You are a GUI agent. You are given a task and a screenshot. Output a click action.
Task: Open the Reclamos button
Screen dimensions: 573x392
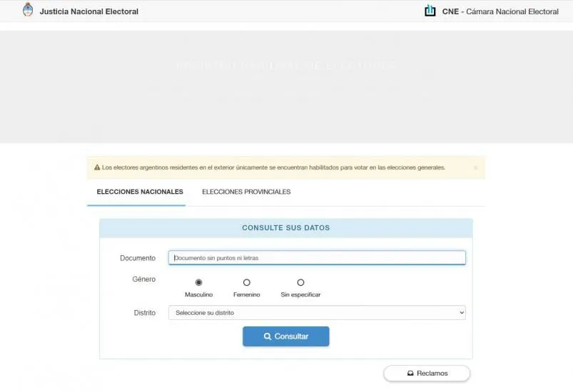pyautogui.click(x=427, y=373)
